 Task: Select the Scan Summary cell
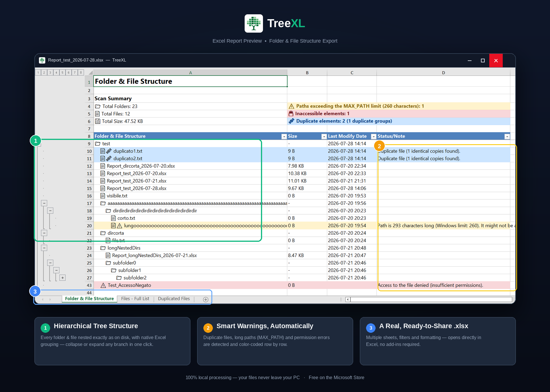coord(190,99)
